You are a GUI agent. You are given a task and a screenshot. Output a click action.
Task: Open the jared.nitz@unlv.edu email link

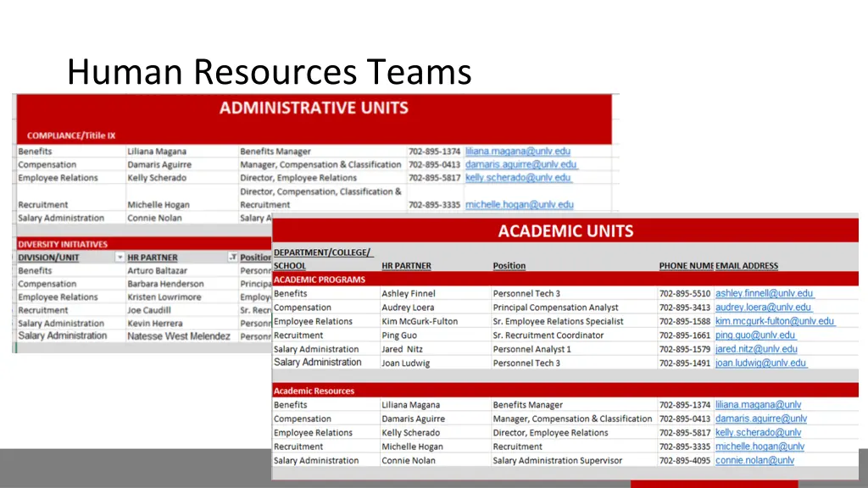(x=756, y=349)
